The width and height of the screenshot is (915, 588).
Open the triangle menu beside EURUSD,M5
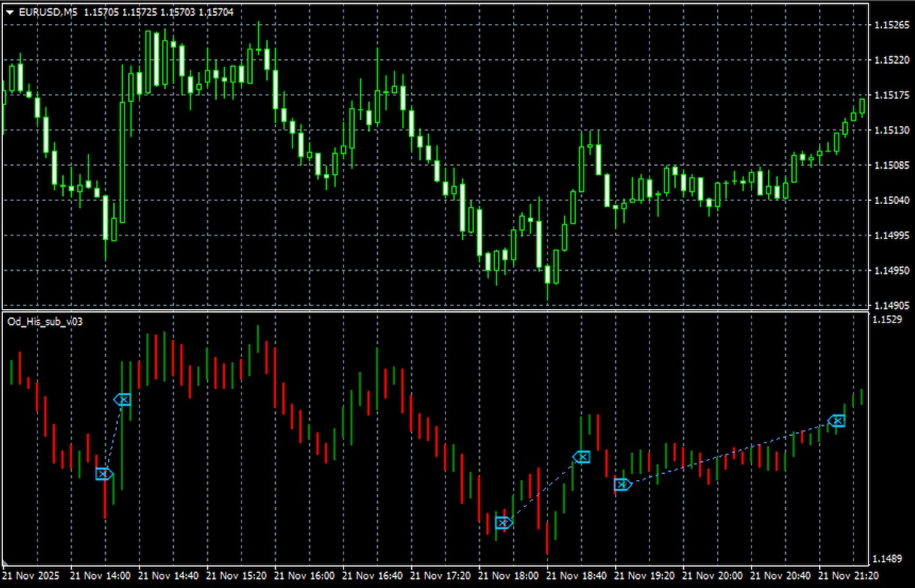click(x=9, y=11)
